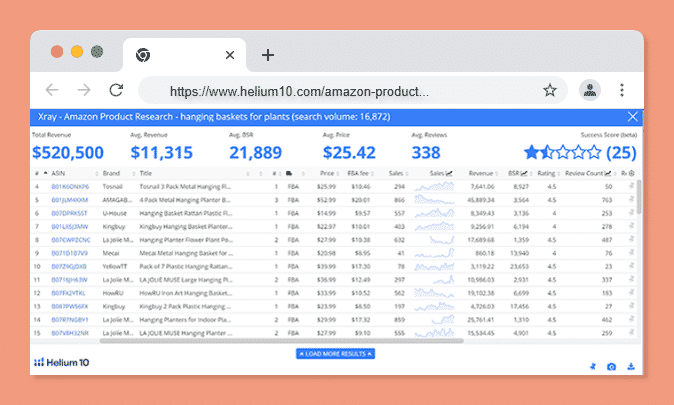The width and height of the screenshot is (674, 405).
Task: Click the chart icon beside Review Count header
Action: 608,173
